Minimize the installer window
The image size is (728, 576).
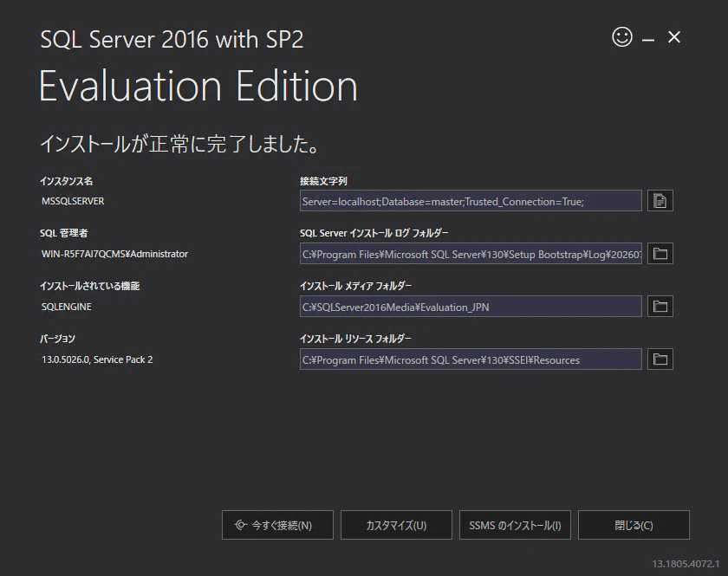coord(648,40)
